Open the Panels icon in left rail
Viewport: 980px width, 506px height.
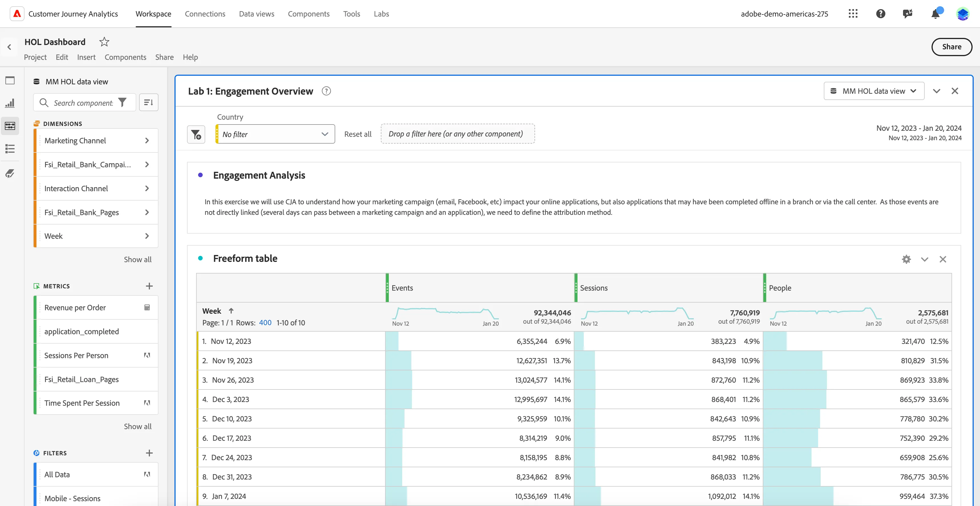pos(10,80)
